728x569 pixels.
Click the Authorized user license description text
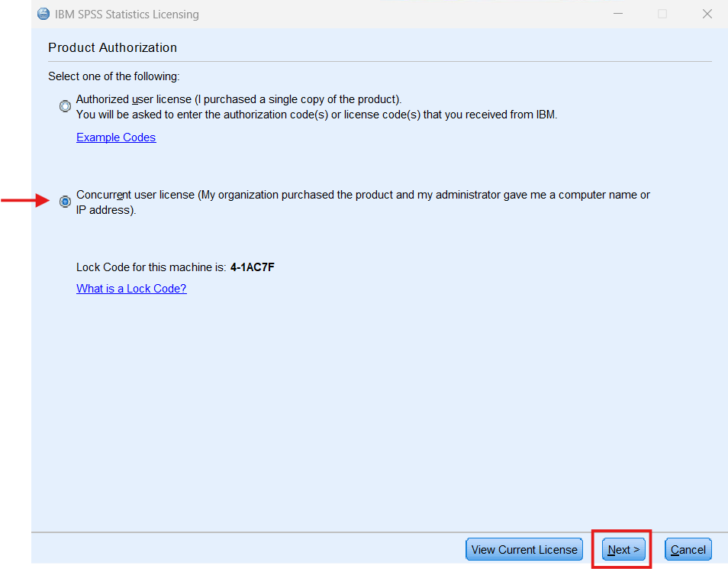pos(317,107)
